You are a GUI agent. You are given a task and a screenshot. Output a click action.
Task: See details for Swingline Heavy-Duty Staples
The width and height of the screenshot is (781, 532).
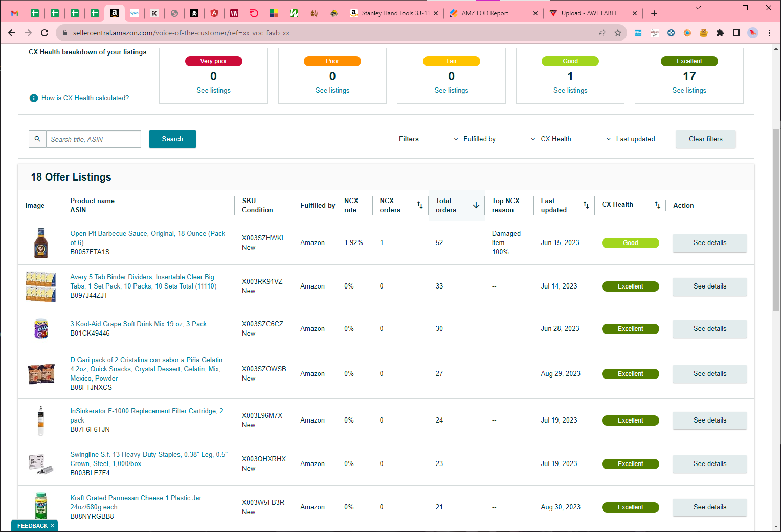pos(710,464)
